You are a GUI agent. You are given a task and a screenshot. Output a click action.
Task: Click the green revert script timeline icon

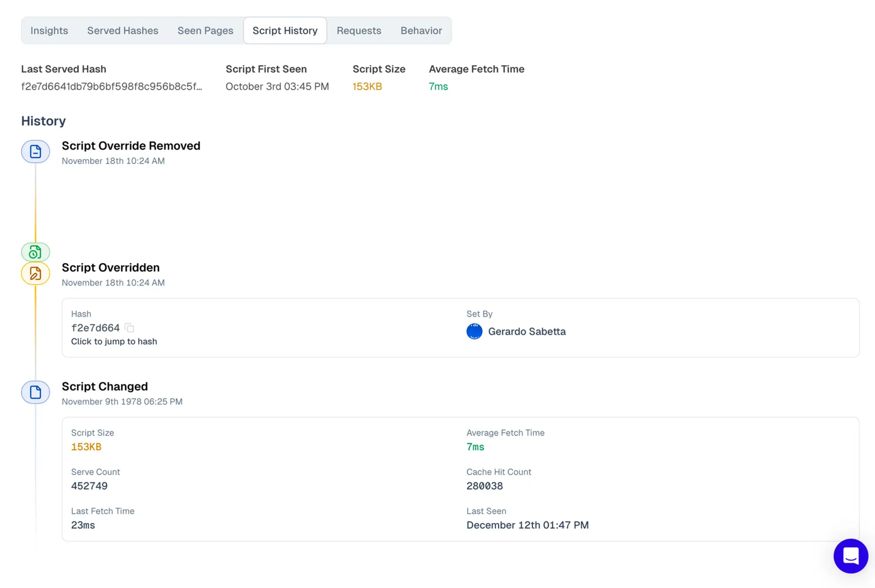[35, 252]
